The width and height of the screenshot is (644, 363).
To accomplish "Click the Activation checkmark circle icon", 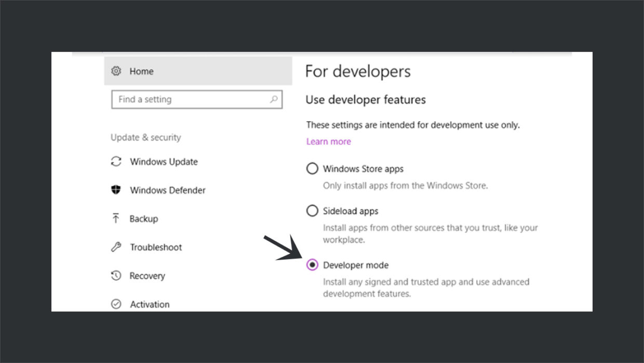I will coord(116,304).
